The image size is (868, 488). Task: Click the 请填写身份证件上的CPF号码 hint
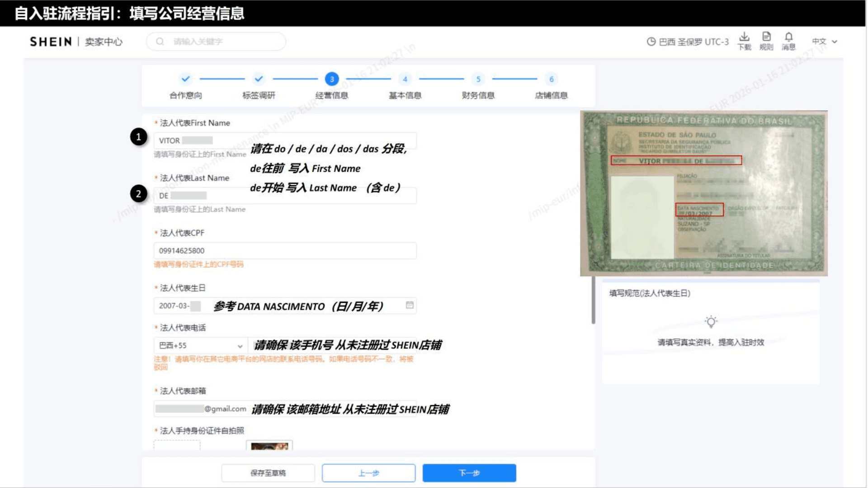click(198, 264)
